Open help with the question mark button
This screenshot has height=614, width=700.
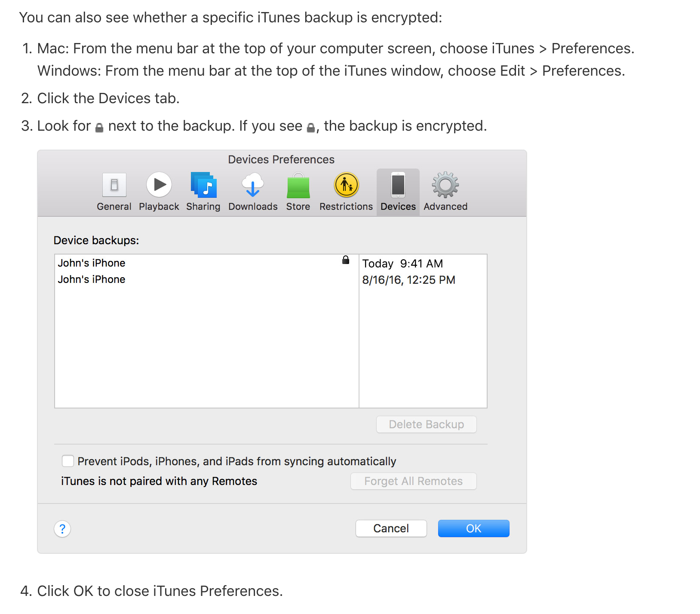click(x=62, y=529)
